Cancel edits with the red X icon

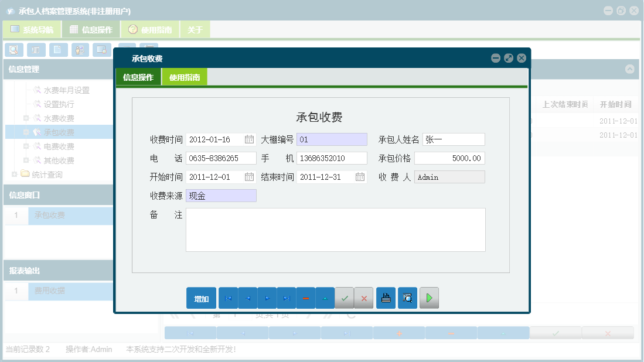(363, 298)
